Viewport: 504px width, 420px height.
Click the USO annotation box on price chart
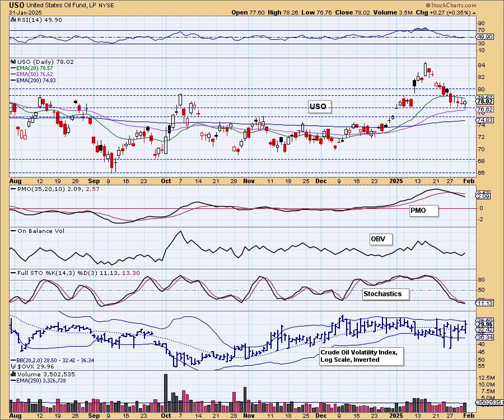pos(319,106)
